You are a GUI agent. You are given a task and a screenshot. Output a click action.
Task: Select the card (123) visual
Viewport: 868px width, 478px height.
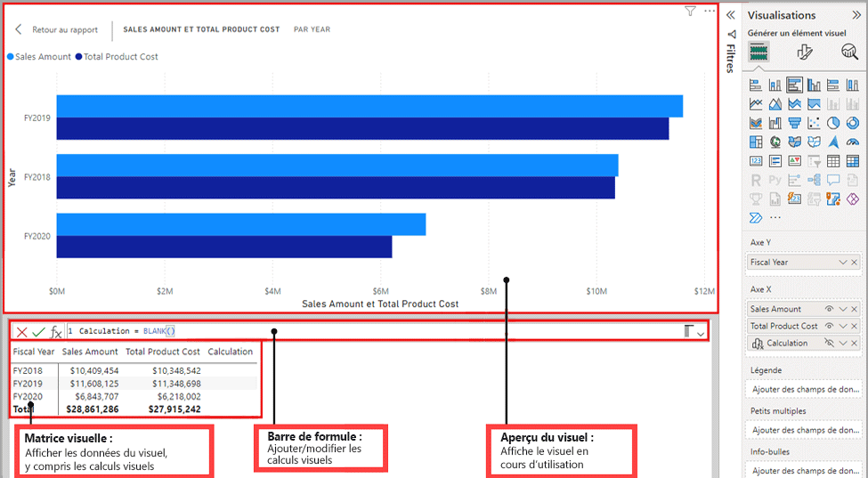tap(756, 161)
